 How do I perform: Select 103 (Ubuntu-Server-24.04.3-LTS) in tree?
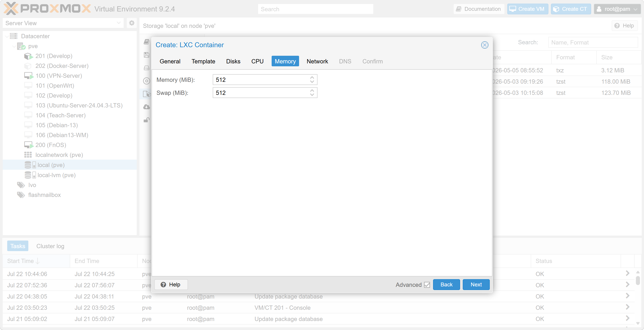coord(79,105)
